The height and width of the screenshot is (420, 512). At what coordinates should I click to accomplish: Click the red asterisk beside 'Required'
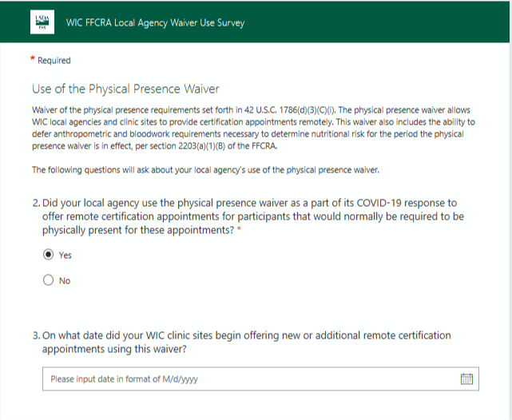(x=33, y=60)
